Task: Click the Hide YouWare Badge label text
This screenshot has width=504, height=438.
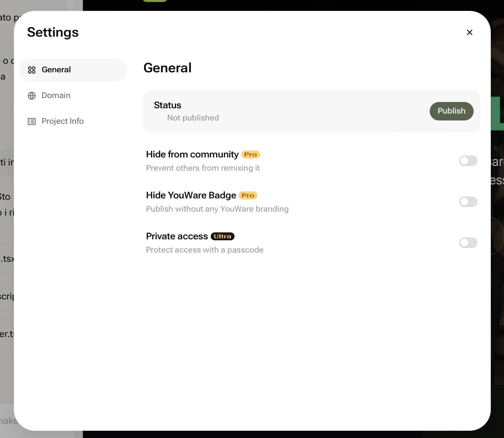Action: coord(191,195)
